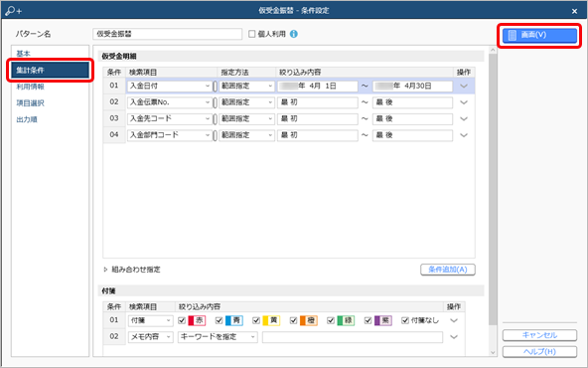
Task: Uncheck the 緑 (green) tag checkbox
Action: (331, 320)
